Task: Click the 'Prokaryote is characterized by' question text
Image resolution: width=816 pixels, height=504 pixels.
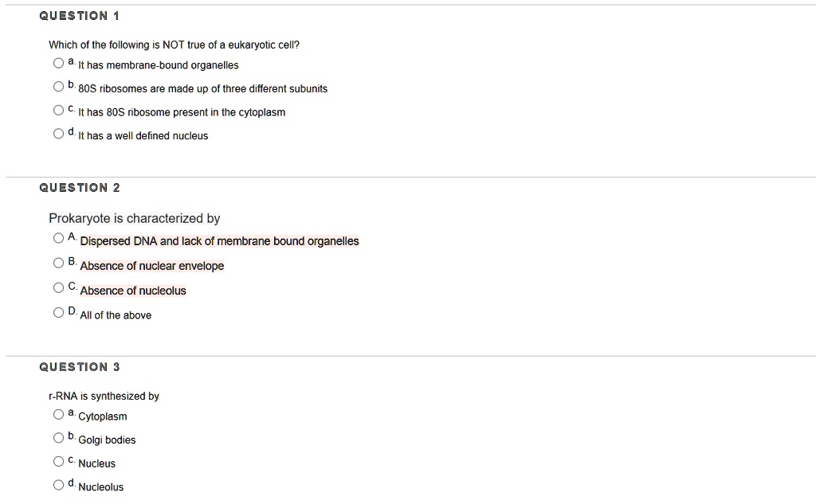Action: pos(134,218)
